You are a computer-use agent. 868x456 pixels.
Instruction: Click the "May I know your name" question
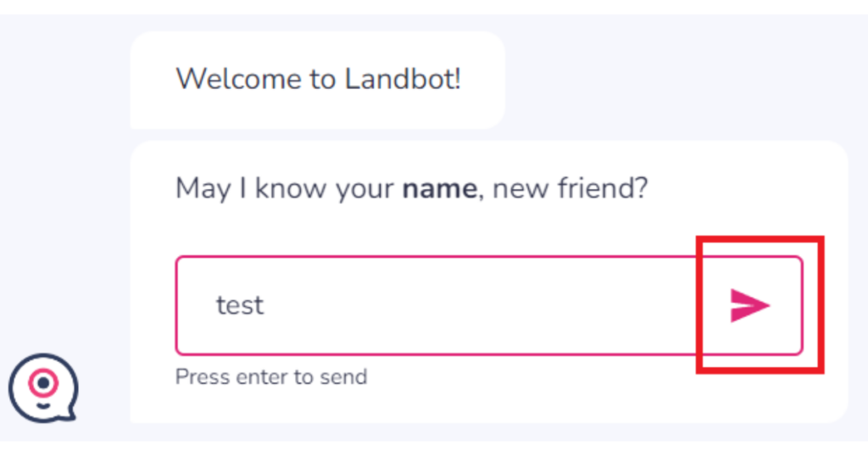pyautogui.click(x=411, y=187)
